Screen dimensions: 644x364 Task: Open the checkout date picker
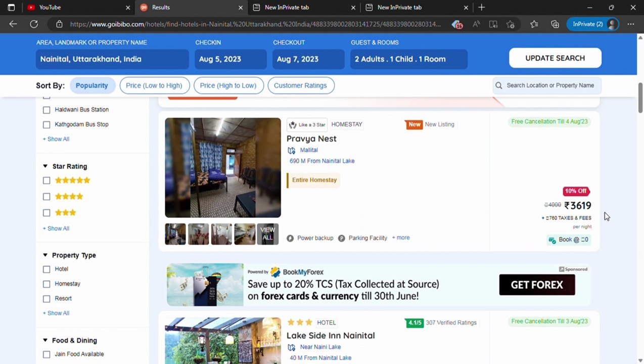click(308, 59)
